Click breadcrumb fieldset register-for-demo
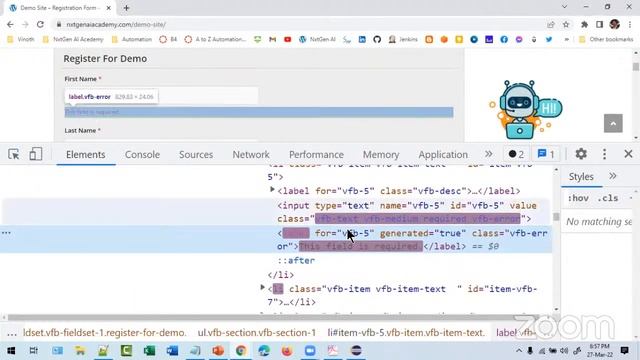640x360 pixels. pyautogui.click(x=104, y=333)
